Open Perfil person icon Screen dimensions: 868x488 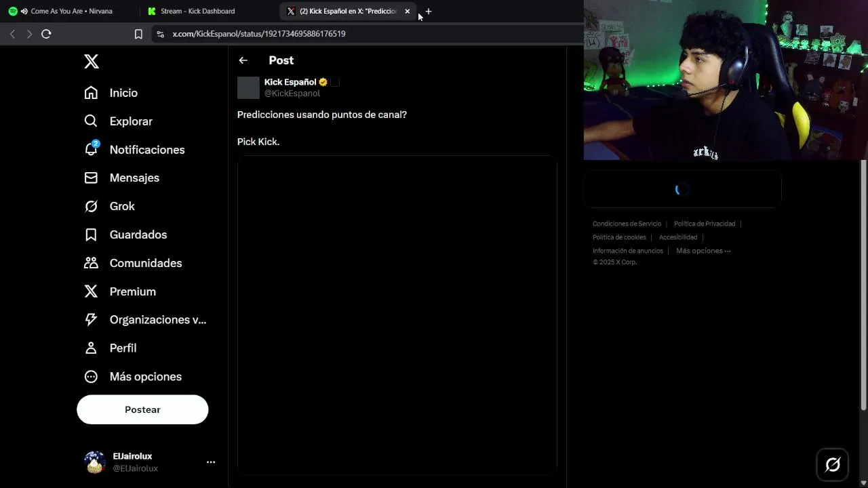coord(91,348)
